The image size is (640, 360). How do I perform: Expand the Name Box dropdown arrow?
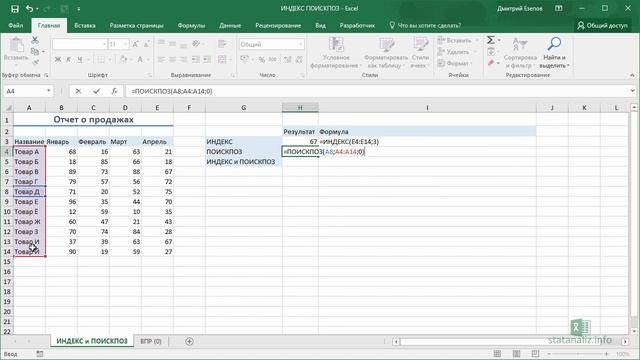[49, 91]
